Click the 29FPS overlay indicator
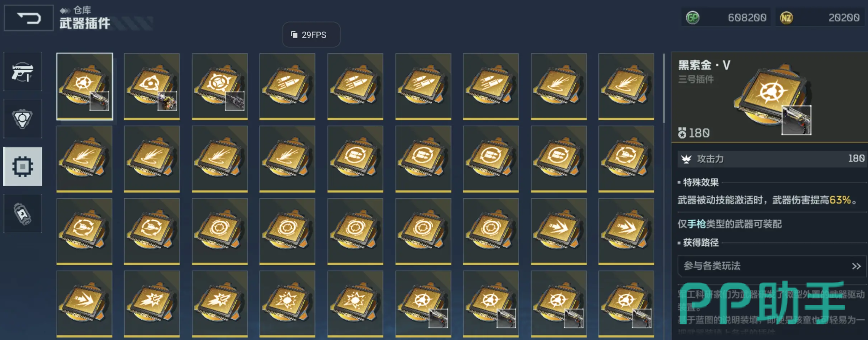This screenshot has width=868, height=340. pyautogui.click(x=311, y=35)
